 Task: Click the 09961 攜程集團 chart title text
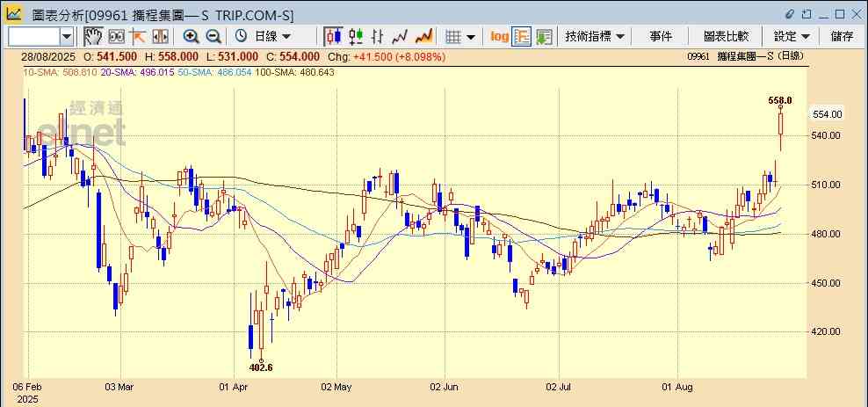[x=745, y=56]
